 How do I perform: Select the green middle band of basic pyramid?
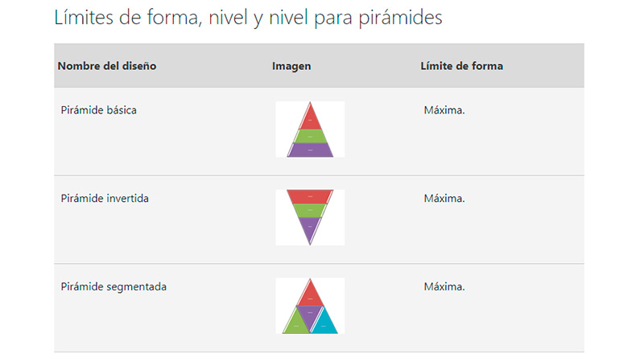[310, 136]
